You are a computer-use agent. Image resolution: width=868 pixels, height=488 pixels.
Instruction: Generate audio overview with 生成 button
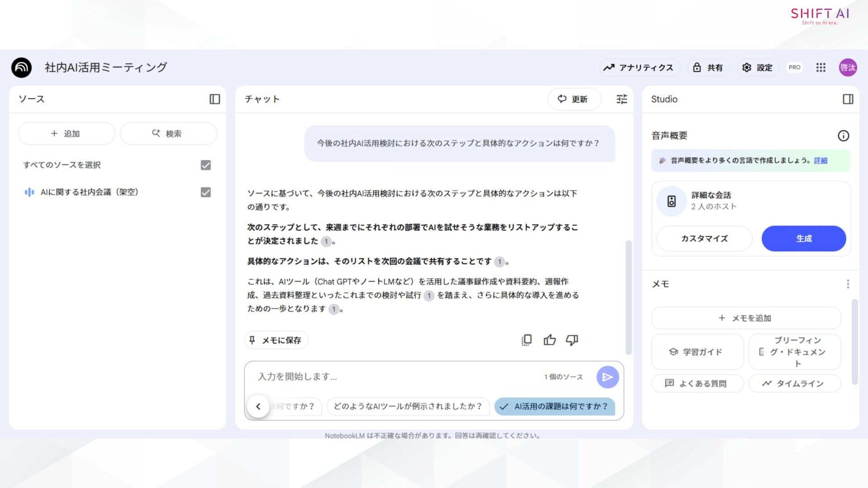tap(803, 238)
